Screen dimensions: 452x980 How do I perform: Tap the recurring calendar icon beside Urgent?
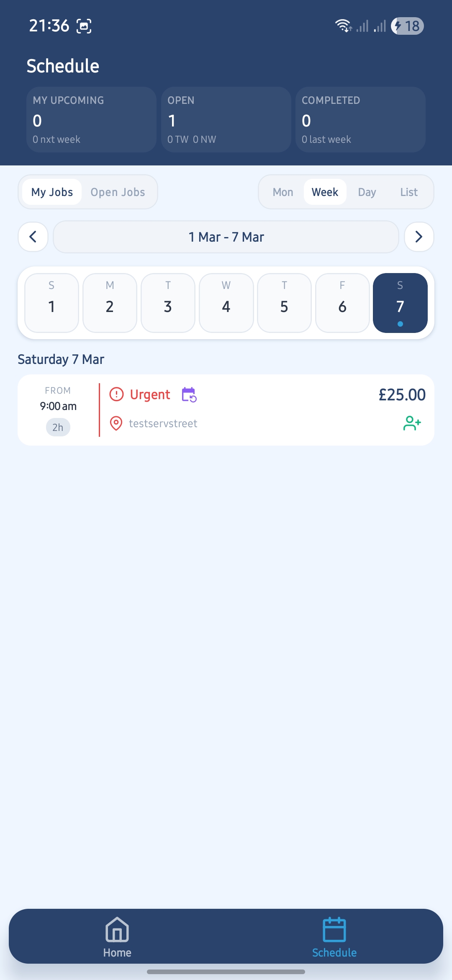(189, 395)
